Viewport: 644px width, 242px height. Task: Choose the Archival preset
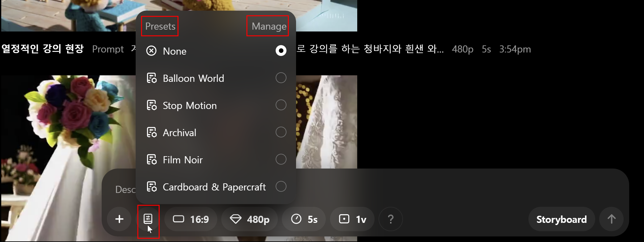(216, 132)
